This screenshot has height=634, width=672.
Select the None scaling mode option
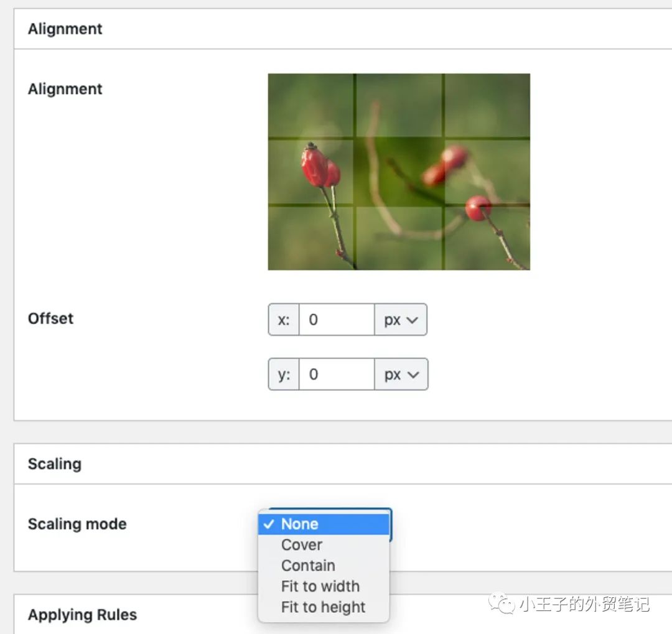tap(324, 524)
